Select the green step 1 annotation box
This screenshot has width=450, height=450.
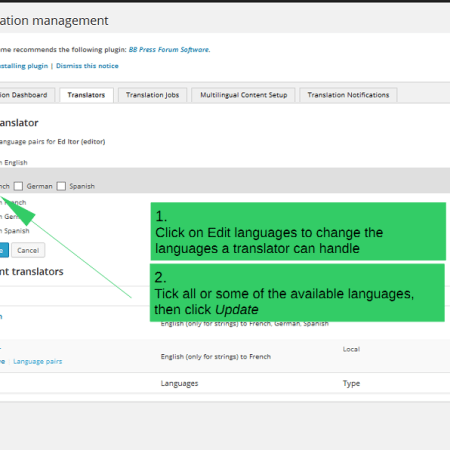(298, 231)
